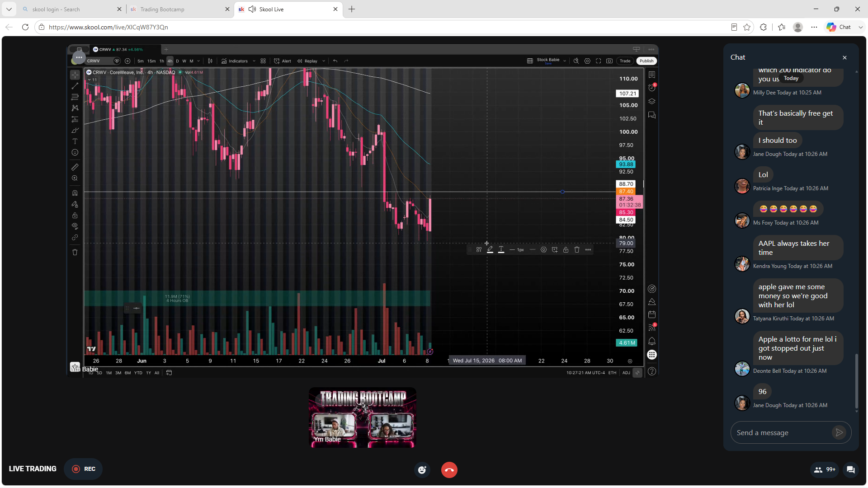Screen dimensions: 868x488
Task: Open the Trade button
Action: [625, 61]
